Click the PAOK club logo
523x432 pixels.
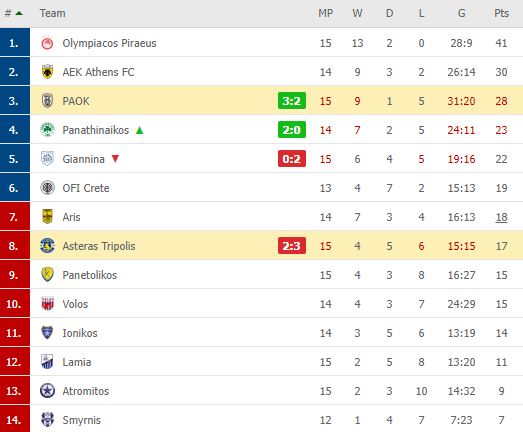[47, 101]
